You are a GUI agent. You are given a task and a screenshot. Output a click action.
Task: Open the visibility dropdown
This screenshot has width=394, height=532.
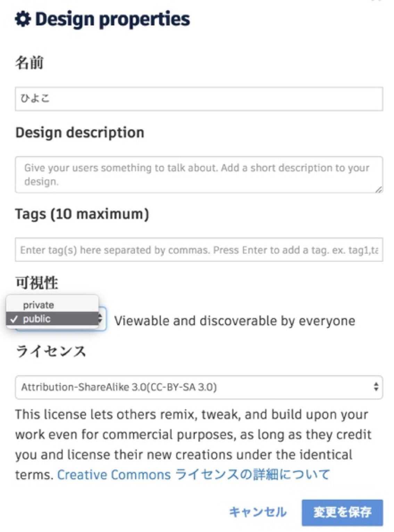point(56,318)
